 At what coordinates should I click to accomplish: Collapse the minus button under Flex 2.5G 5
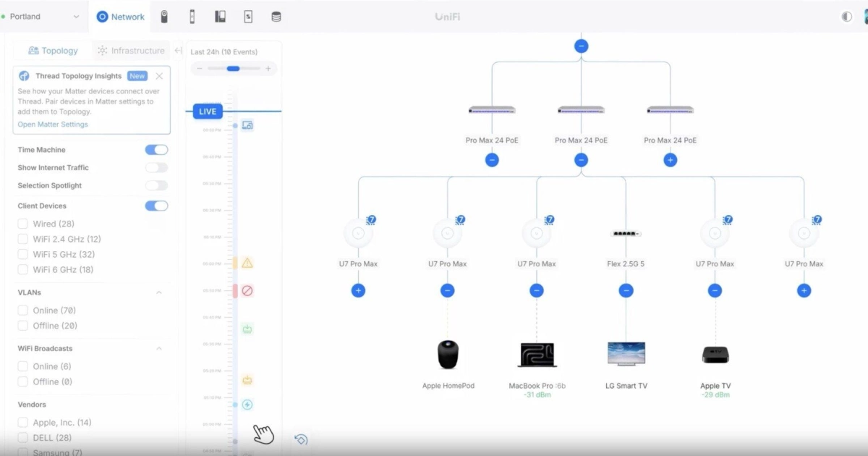(626, 290)
